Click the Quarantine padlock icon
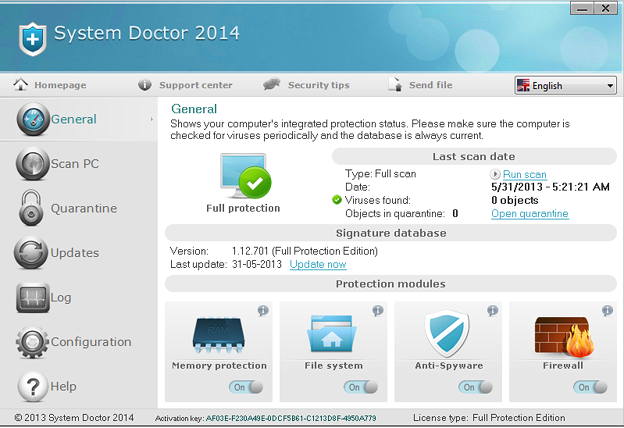Image resolution: width=624 pixels, height=428 pixels. [31, 208]
